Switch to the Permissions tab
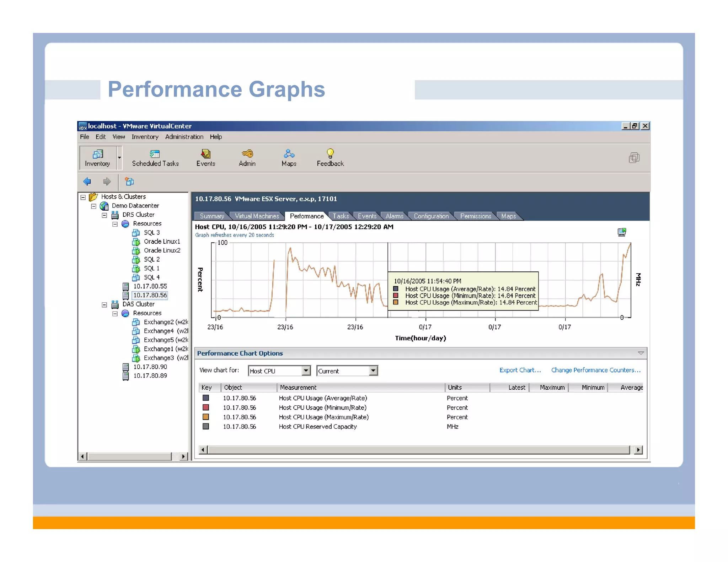The image size is (728, 562). pos(476,216)
